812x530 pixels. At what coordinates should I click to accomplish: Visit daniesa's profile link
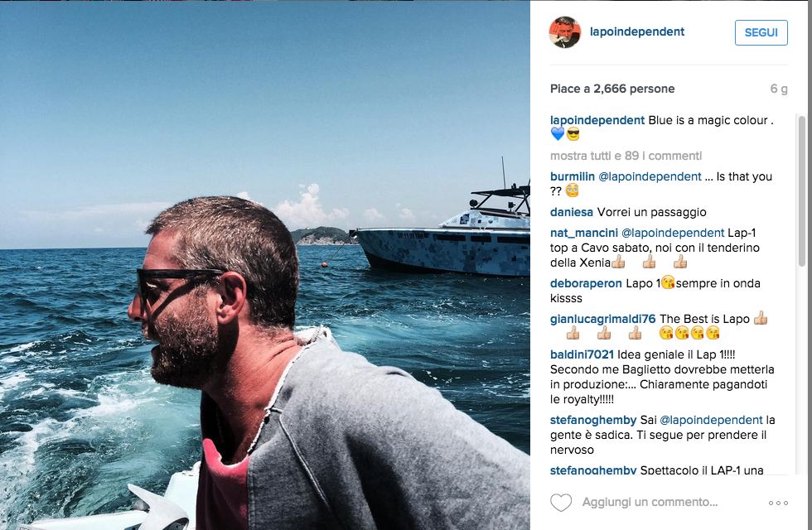click(571, 212)
